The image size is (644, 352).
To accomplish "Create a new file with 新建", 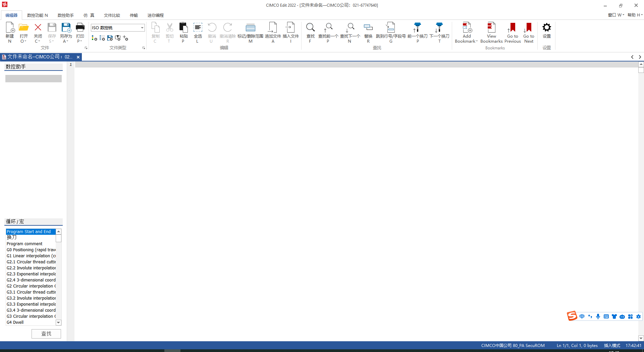I will coord(10,32).
